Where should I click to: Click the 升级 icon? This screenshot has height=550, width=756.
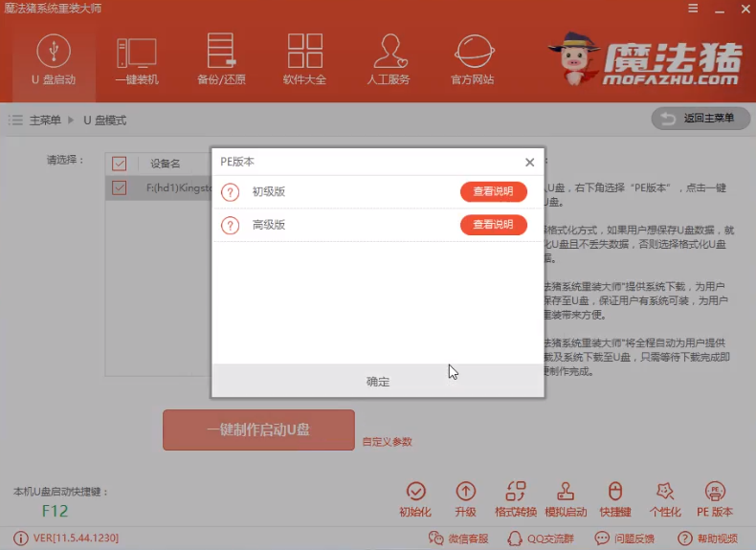(x=465, y=499)
